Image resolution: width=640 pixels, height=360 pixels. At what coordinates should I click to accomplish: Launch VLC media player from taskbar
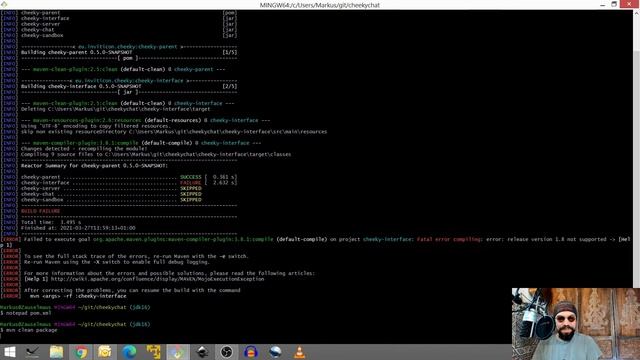[299, 352]
